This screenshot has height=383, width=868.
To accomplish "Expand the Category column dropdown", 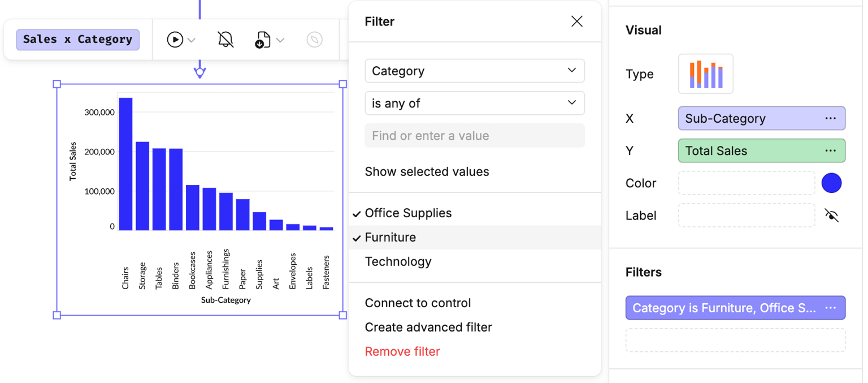I will click(474, 71).
